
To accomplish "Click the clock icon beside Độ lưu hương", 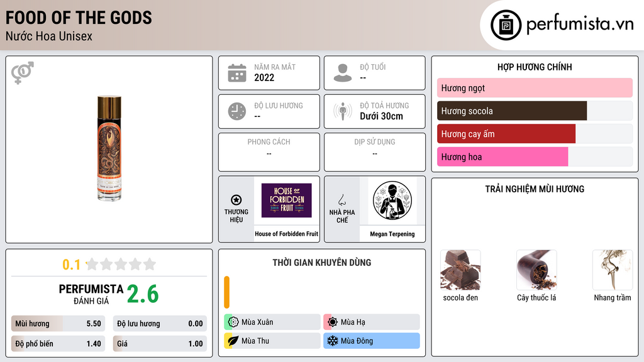I will tap(237, 112).
